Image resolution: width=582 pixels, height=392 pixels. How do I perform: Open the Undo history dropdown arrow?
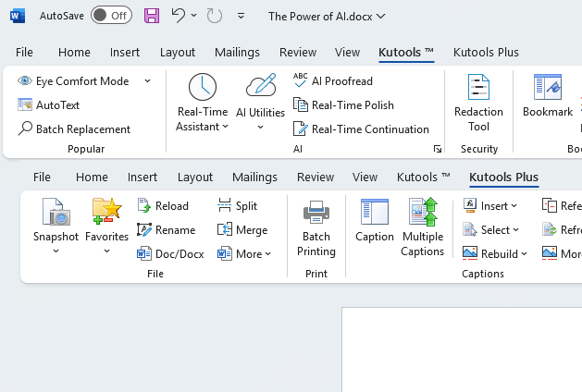[194, 15]
